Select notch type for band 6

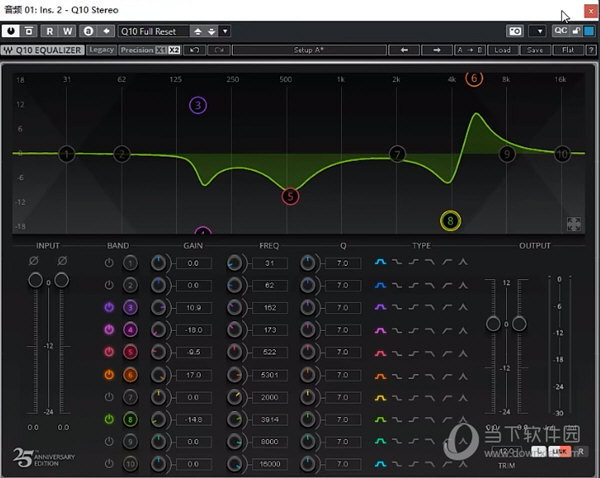point(463,376)
